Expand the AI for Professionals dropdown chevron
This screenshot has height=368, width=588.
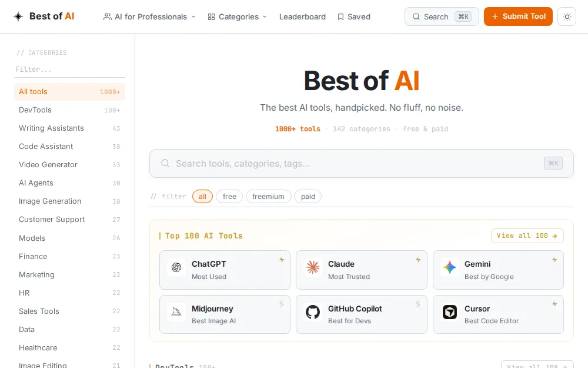tap(193, 17)
